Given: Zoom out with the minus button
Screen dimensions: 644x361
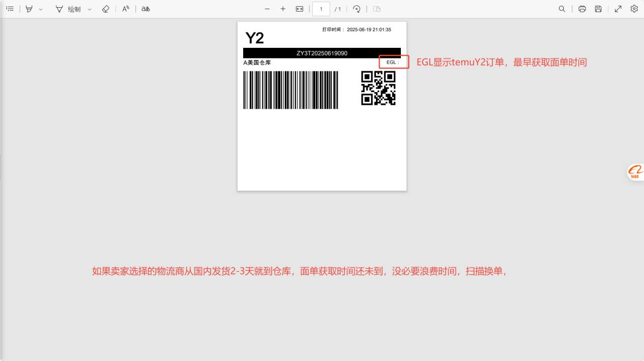Looking at the screenshot, I should 267,9.
